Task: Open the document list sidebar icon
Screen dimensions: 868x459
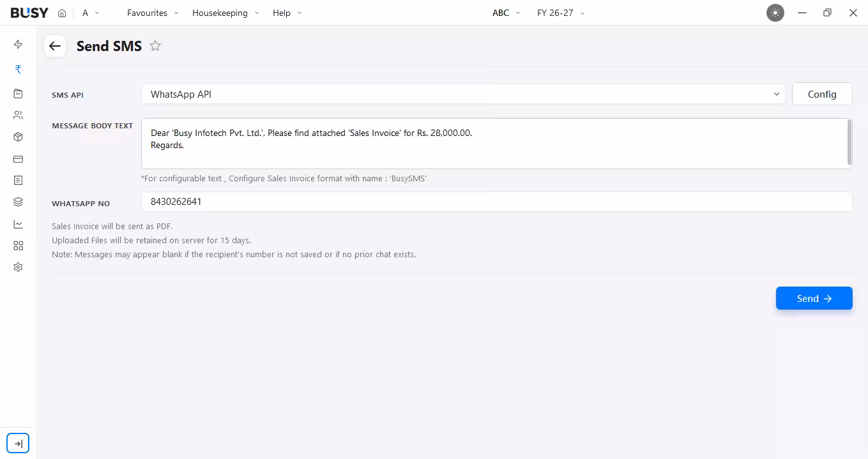Action: [x=18, y=181]
